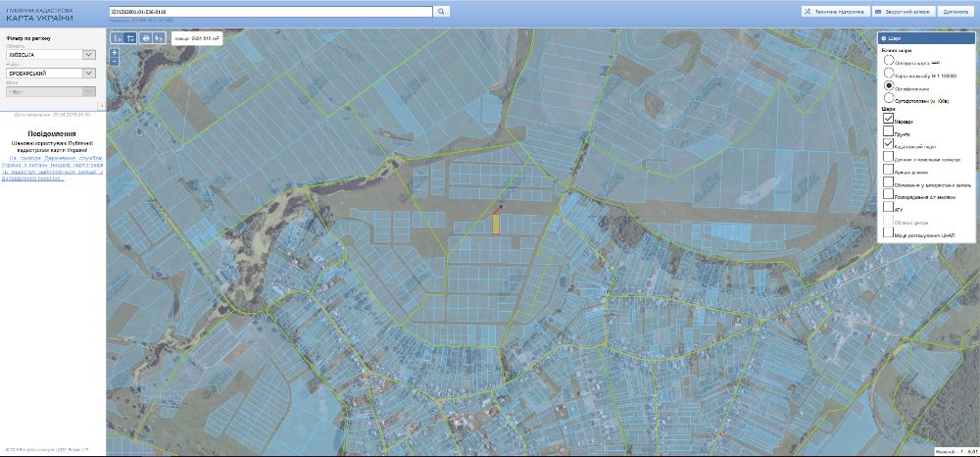Enable the Обмеження у використанні земель checkbox
The image size is (980, 457).
888,181
